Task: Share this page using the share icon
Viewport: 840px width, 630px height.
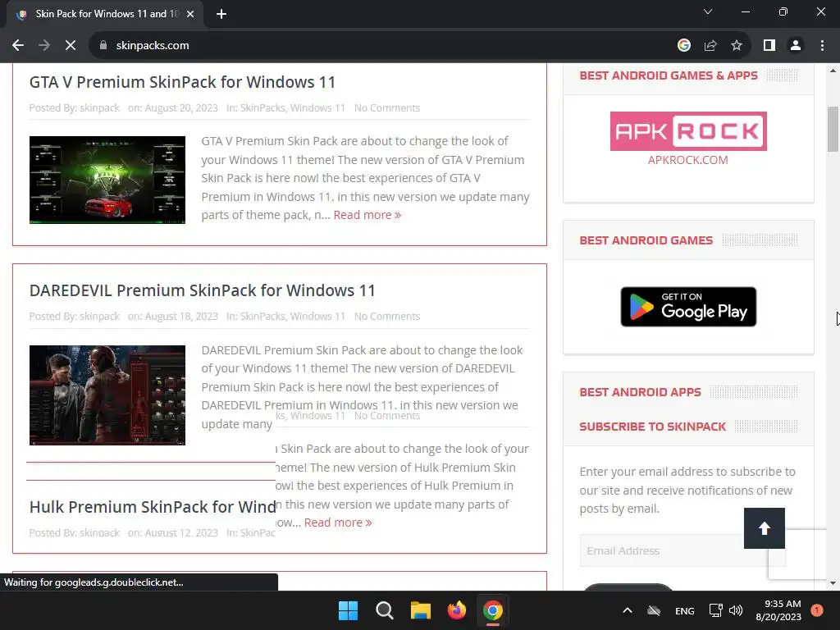Action: (x=710, y=46)
